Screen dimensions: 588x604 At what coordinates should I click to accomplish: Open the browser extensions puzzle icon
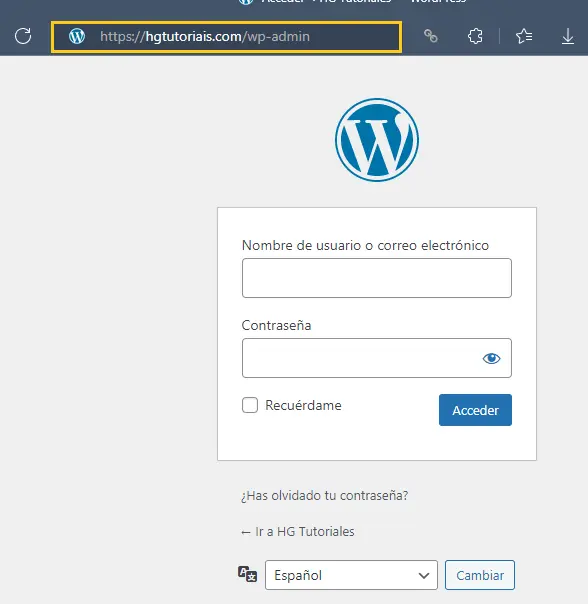(x=475, y=36)
